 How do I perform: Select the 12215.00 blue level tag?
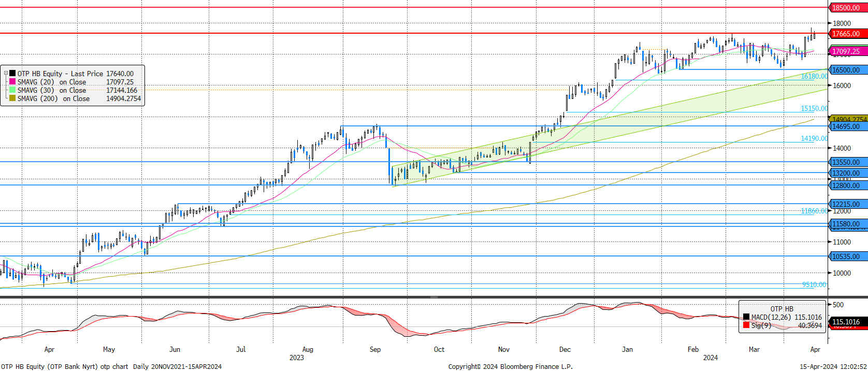point(848,204)
